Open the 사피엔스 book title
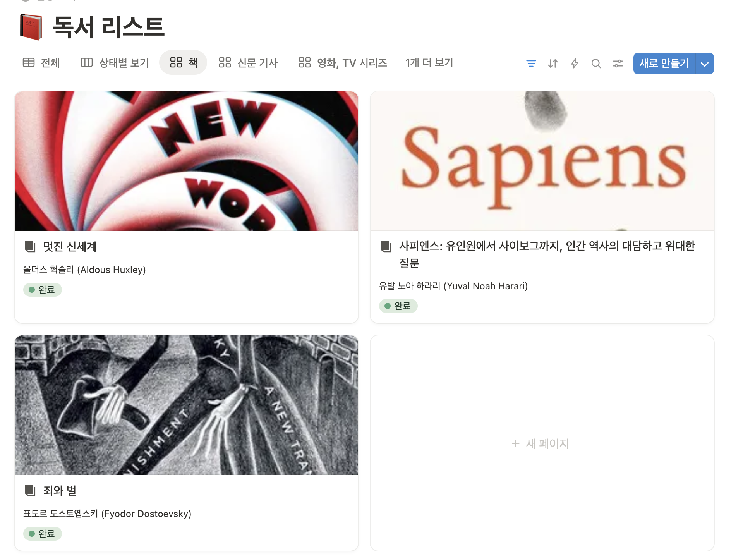 coord(547,254)
